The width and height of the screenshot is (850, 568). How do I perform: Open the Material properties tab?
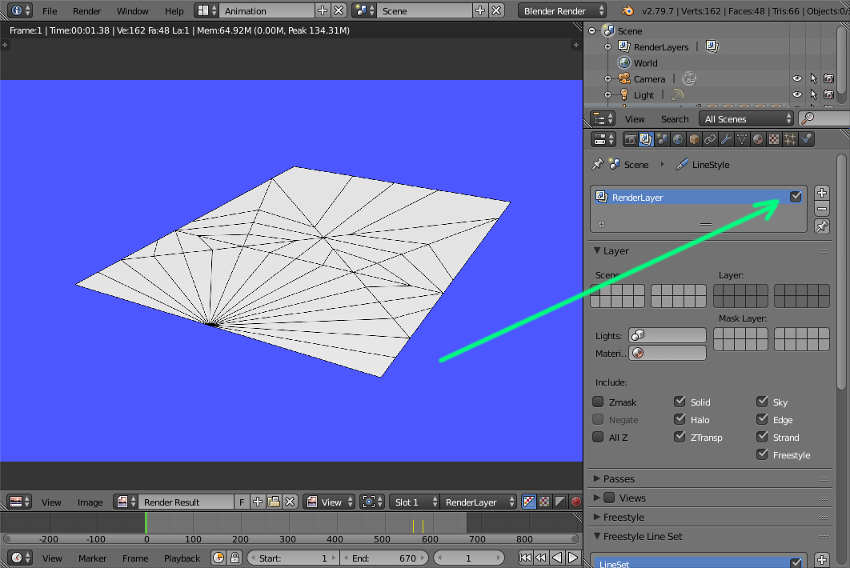pos(758,139)
